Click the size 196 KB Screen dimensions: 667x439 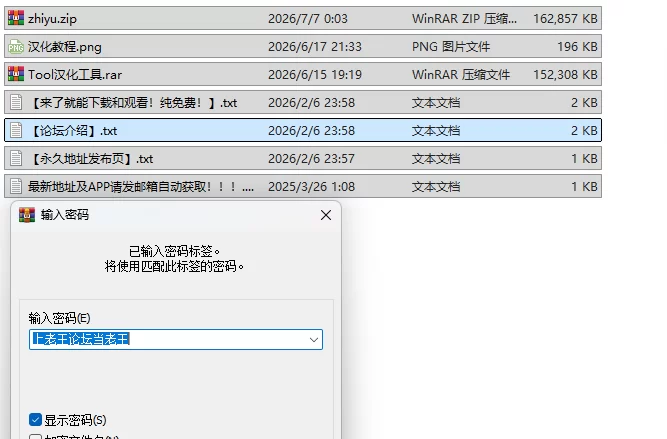[577, 47]
